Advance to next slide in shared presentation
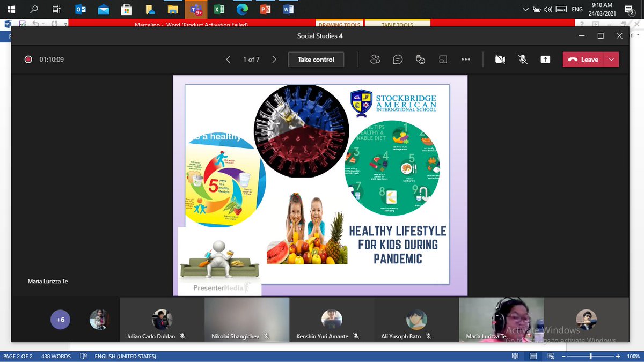This screenshot has height=362, width=644. point(274,60)
